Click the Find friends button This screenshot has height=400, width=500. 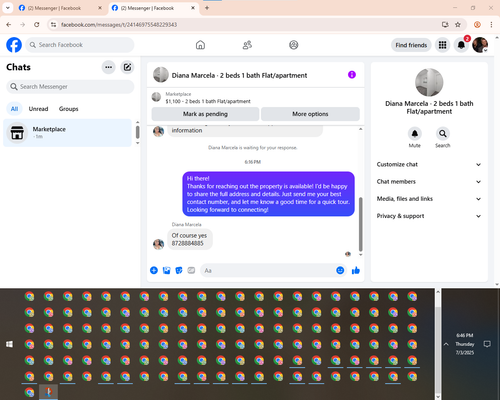(x=411, y=45)
